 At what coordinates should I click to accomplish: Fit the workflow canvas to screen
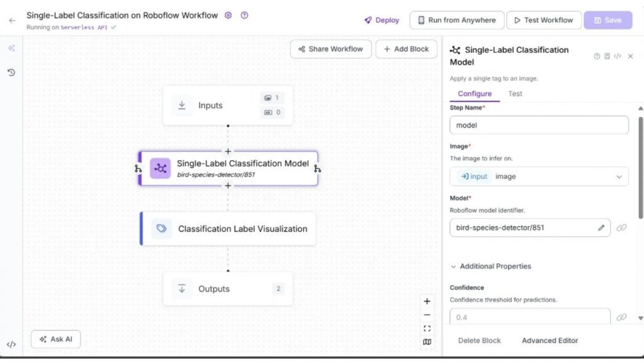[427, 328]
